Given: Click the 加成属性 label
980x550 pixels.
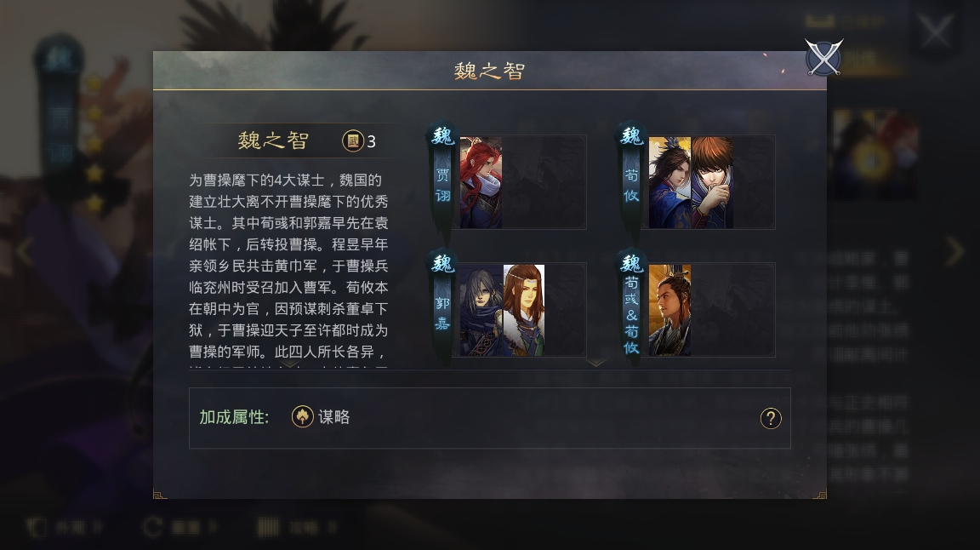Looking at the screenshot, I should pyautogui.click(x=235, y=417).
